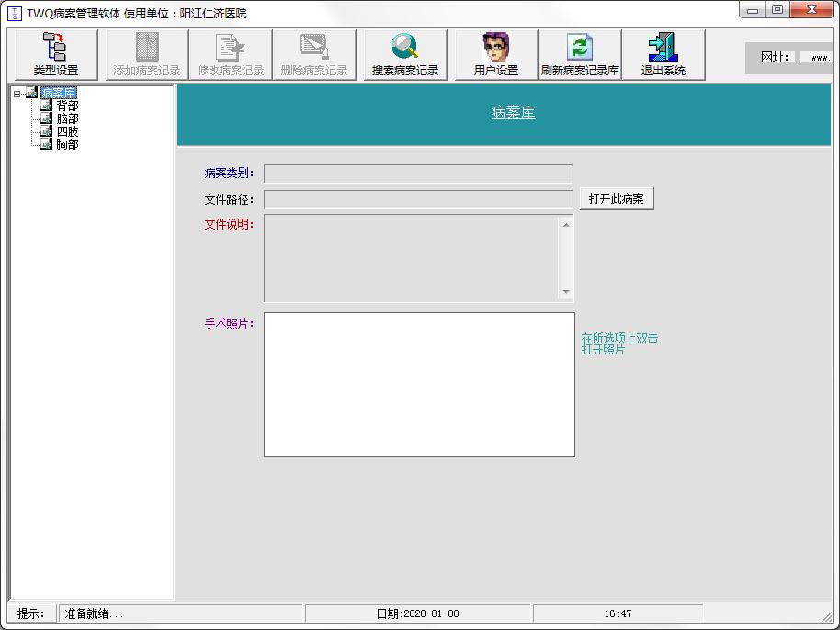Image resolution: width=840 pixels, height=630 pixels.
Task: Click 打开此病案 button
Action: pos(617,199)
